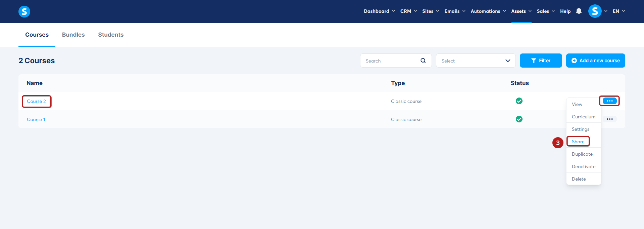Expand the CRM menu

click(x=408, y=11)
